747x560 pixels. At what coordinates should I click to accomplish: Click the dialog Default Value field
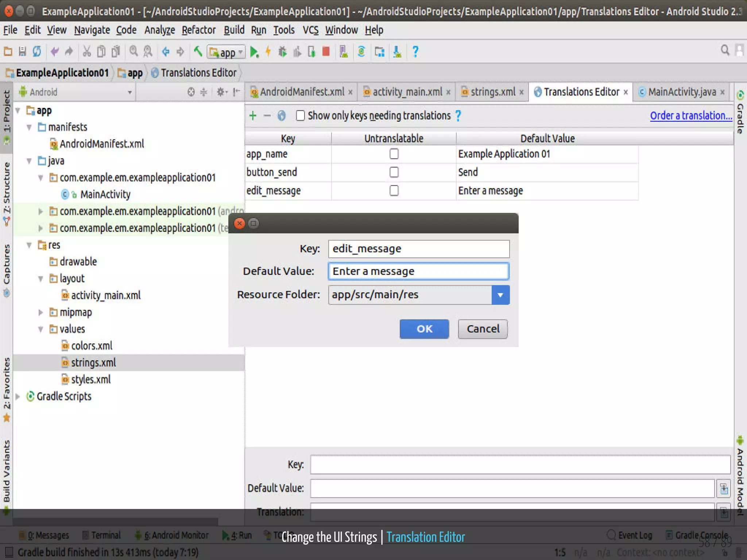pyautogui.click(x=419, y=271)
